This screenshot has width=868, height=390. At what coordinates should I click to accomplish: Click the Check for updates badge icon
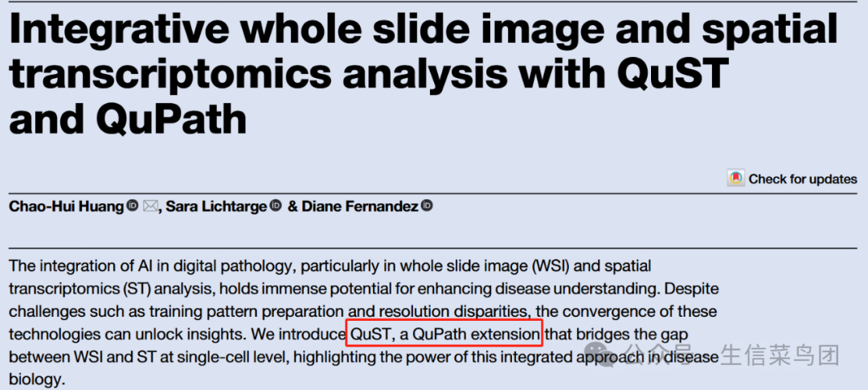[735, 179]
